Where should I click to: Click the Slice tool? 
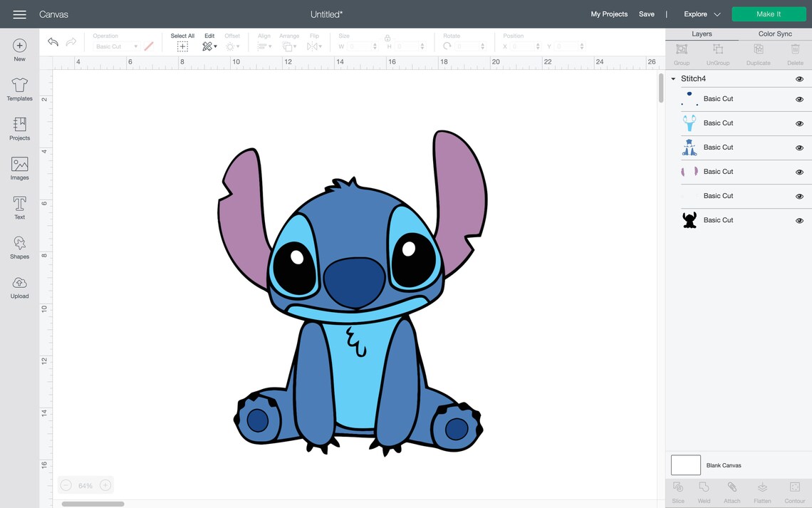tap(677, 492)
